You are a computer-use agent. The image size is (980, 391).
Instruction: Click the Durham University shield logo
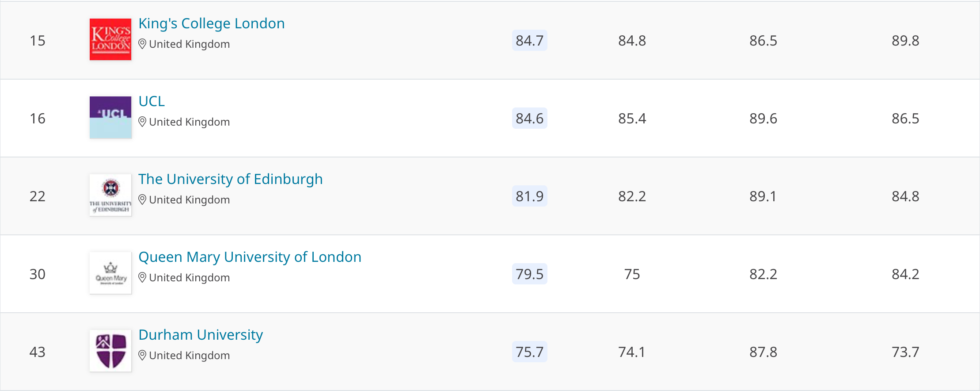pos(110,351)
